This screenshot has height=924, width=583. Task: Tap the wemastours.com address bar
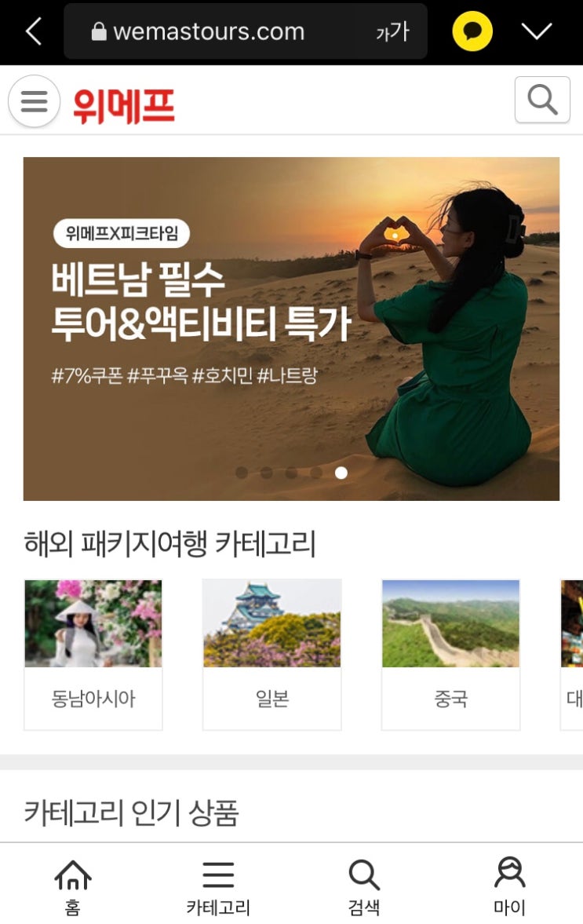click(246, 31)
